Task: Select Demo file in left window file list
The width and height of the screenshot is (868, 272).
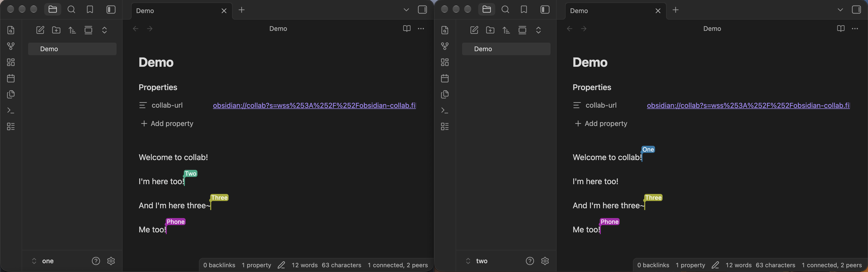Action: [x=72, y=49]
